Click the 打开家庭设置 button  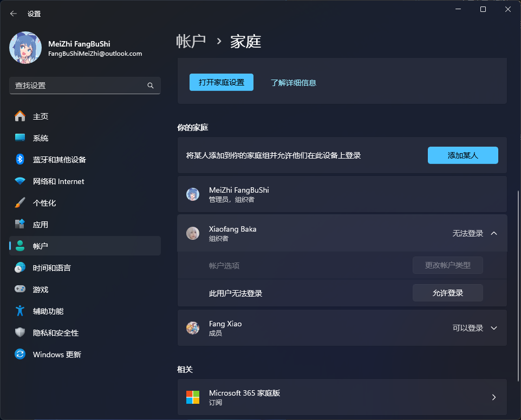tap(221, 82)
